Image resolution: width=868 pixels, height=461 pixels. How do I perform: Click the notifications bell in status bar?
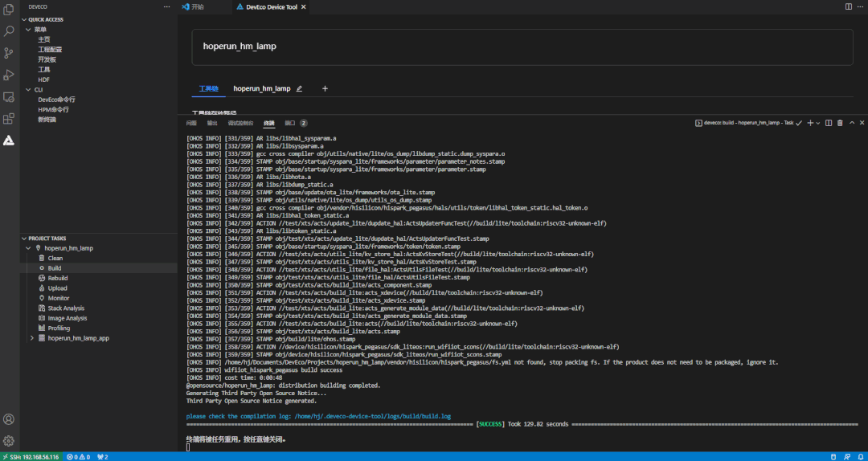(859, 456)
